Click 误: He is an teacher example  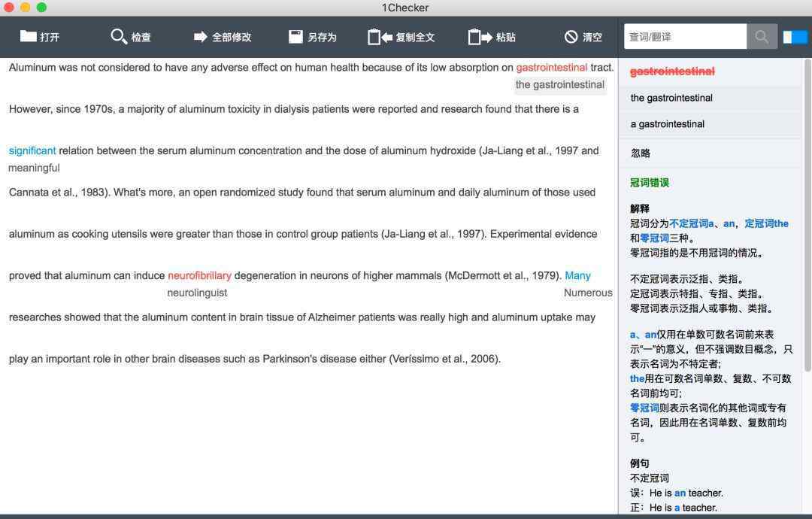point(677,493)
